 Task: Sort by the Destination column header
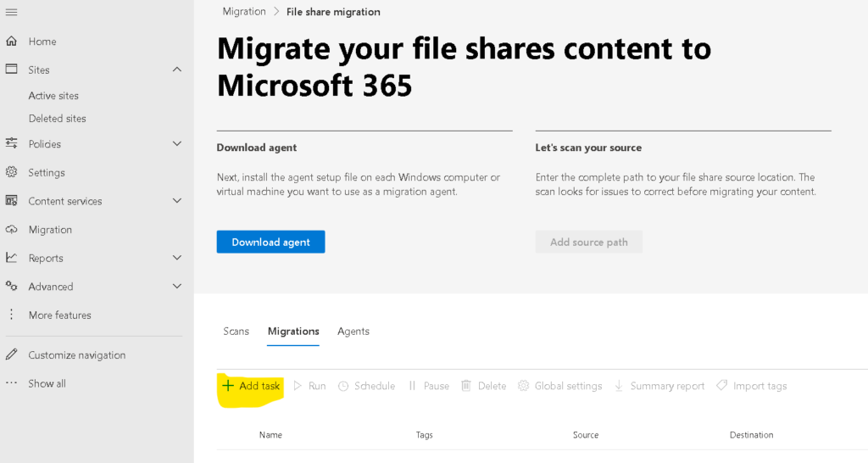[x=751, y=435]
